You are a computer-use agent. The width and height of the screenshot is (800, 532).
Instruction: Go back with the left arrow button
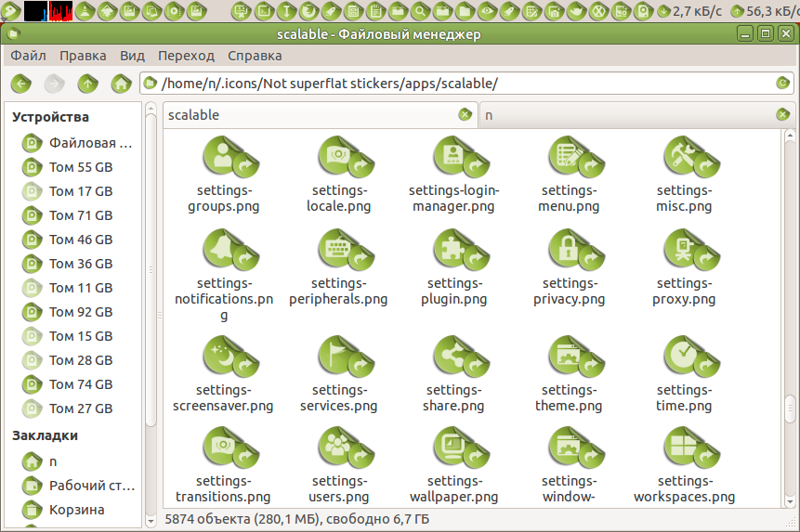point(21,83)
